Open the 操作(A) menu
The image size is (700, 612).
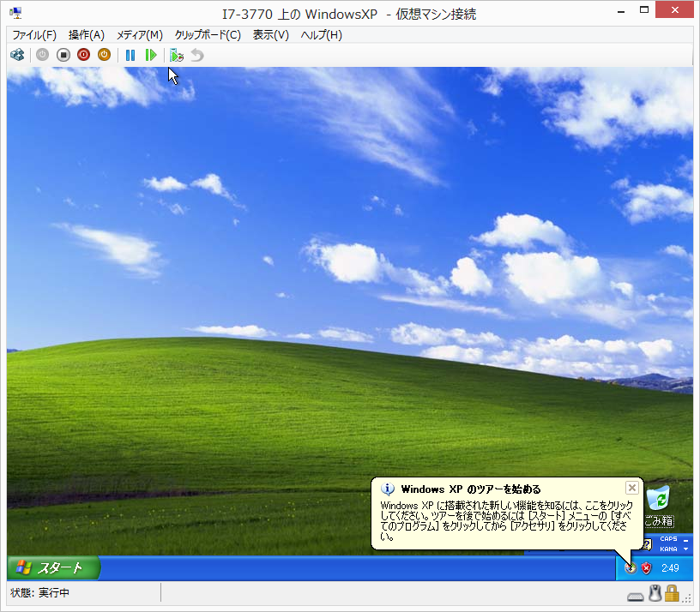coord(86,35)
